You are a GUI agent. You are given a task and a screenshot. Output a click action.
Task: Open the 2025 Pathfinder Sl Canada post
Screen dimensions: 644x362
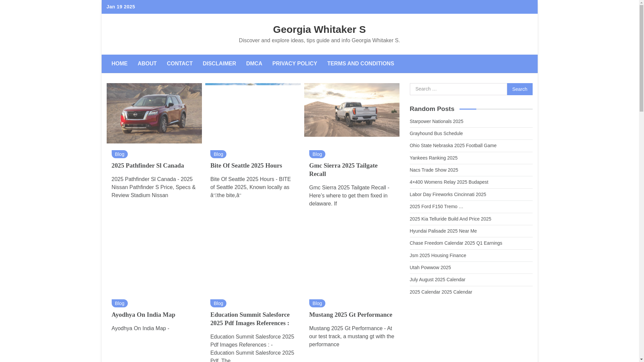[148, 166]
